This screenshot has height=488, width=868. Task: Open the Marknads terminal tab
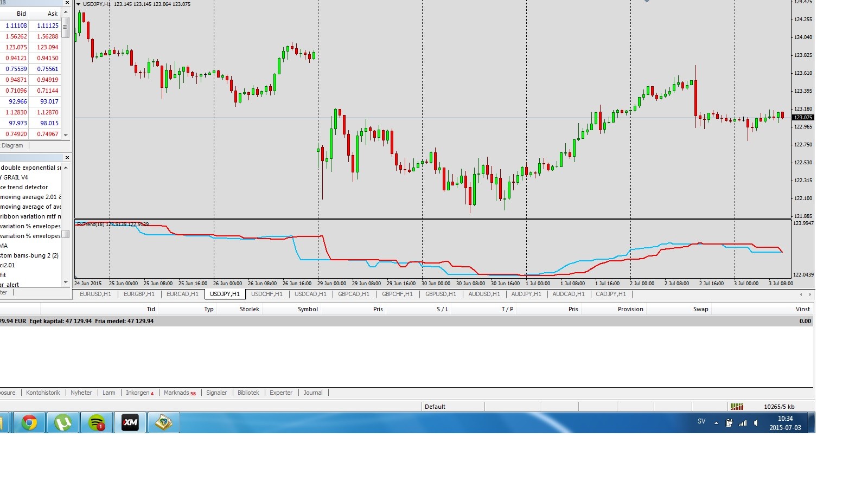pos(180,393)
